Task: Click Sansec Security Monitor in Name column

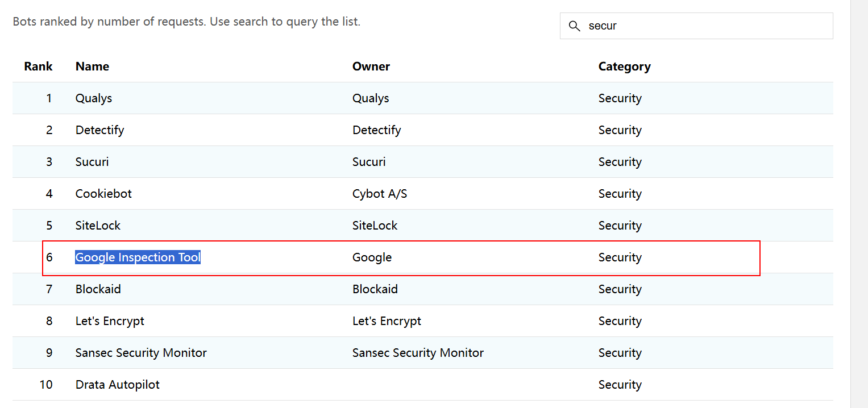Action: [x=141, y=353]
